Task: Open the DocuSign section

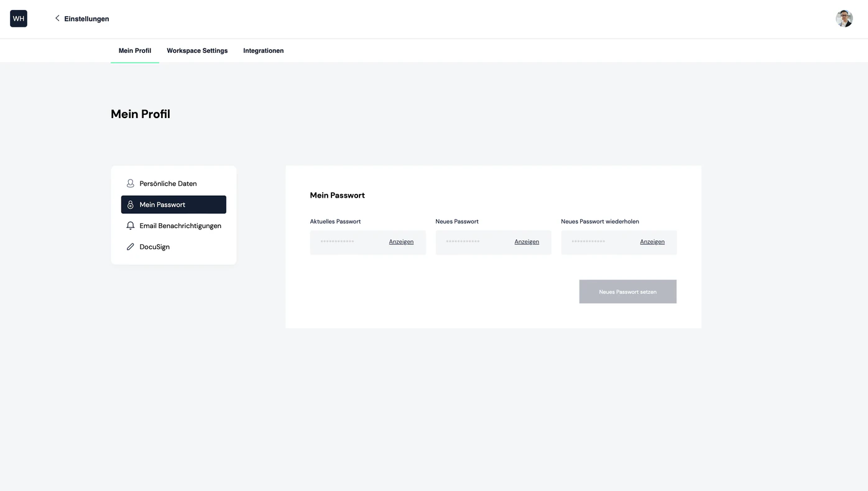Action: (173, 247)
